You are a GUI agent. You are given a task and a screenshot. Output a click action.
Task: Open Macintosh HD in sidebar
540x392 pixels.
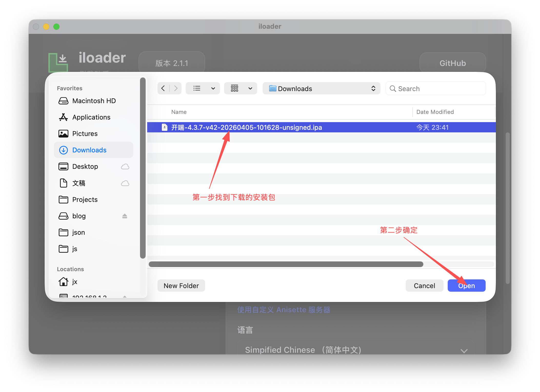94,101
